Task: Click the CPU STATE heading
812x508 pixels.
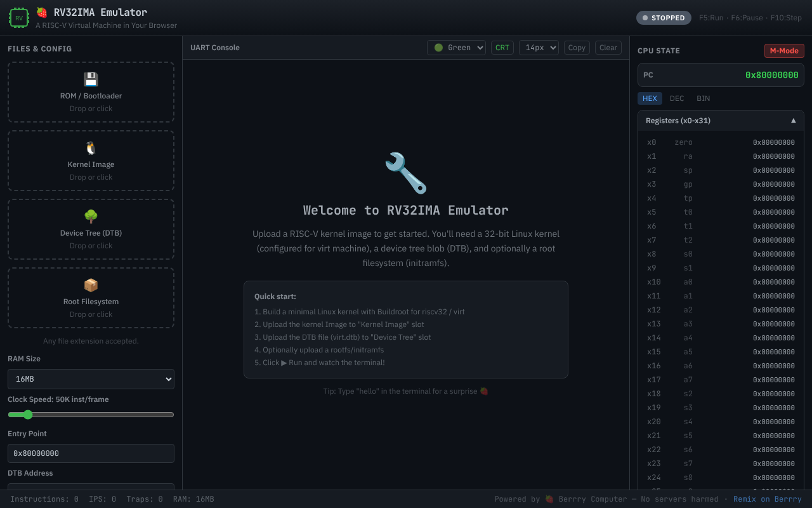Action: [658, 51]
